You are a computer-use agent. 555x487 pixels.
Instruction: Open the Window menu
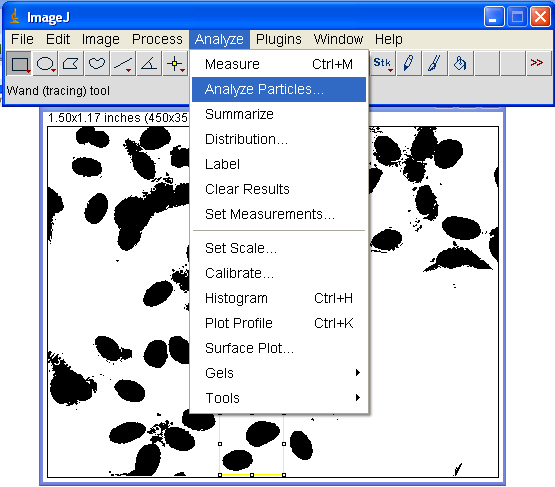[338, 39]
